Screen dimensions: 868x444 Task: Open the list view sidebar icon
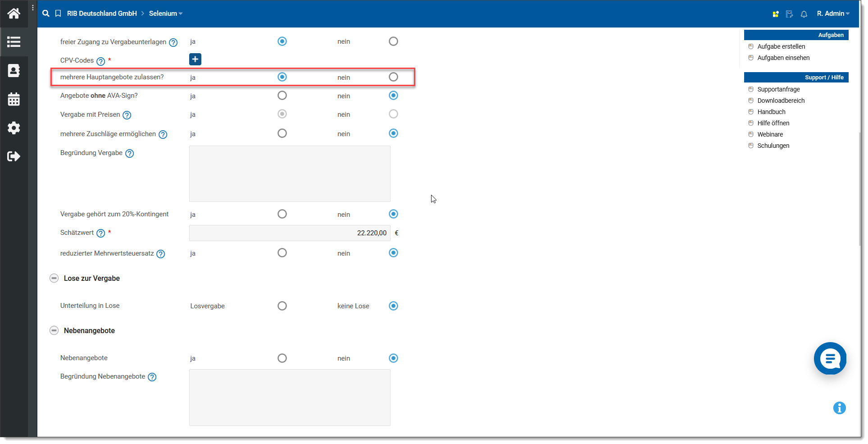pos(14,42)
